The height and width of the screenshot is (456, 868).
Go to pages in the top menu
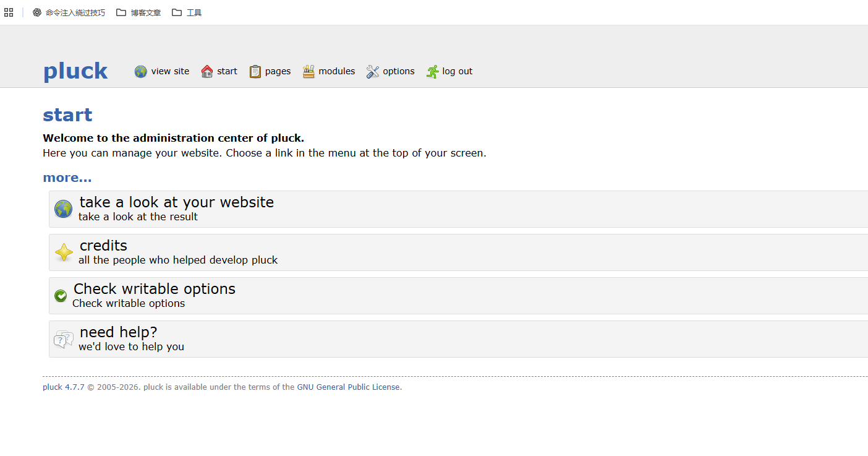(278, 72)
